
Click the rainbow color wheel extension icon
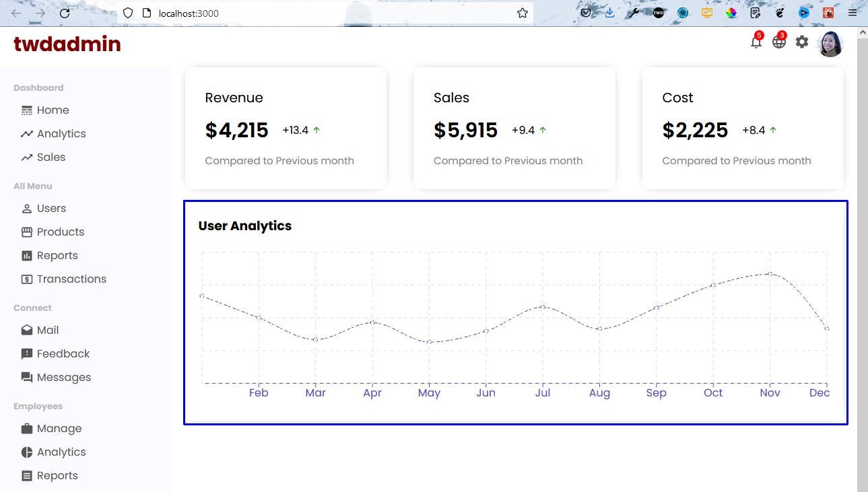[x=731, y=13]
